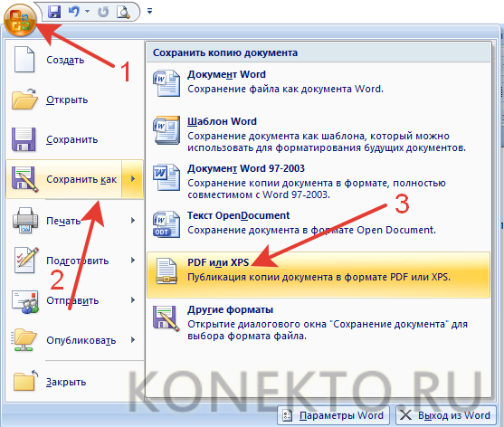Save as Шаблон Word
Image resolution: width=504 pixels, height=427 pixels.
(319, 134)
